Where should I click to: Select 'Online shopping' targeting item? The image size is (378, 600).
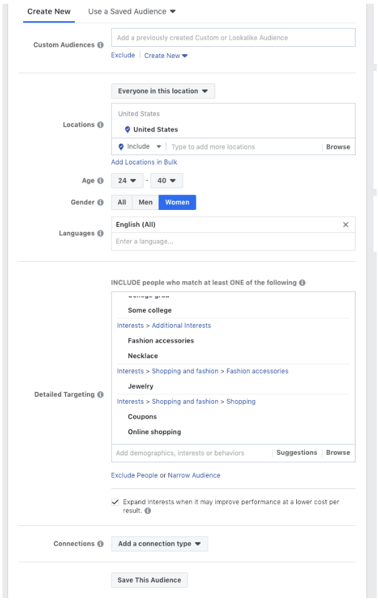point(154,432)
